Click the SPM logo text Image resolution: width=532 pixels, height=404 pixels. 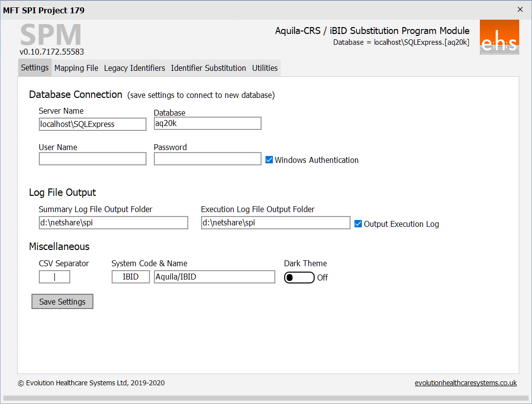pos(51,35)
